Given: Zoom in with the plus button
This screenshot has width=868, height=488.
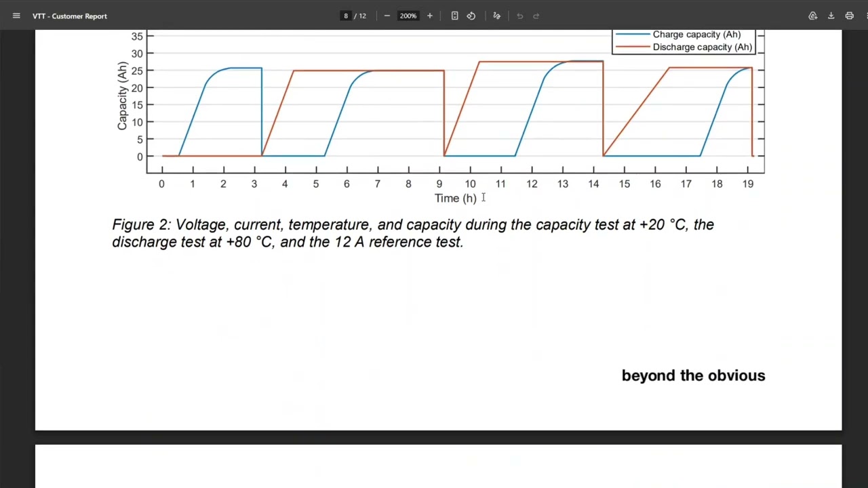Looking at the screenshot, I should [429, 16].
